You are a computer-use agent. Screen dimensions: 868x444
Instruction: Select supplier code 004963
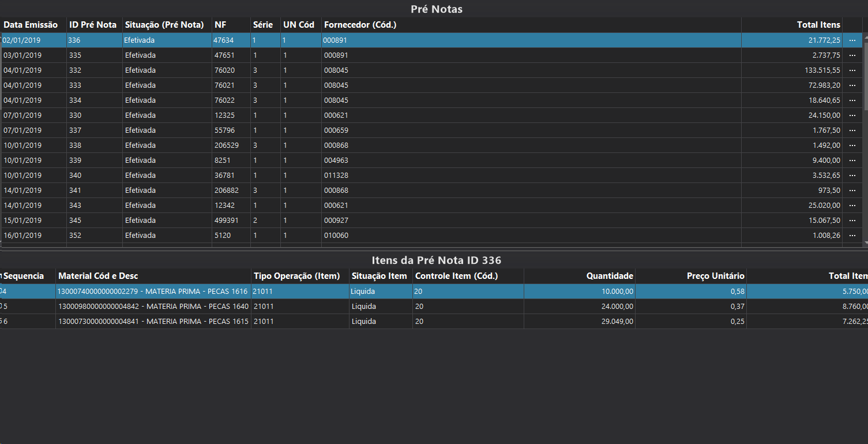point(336,161)
